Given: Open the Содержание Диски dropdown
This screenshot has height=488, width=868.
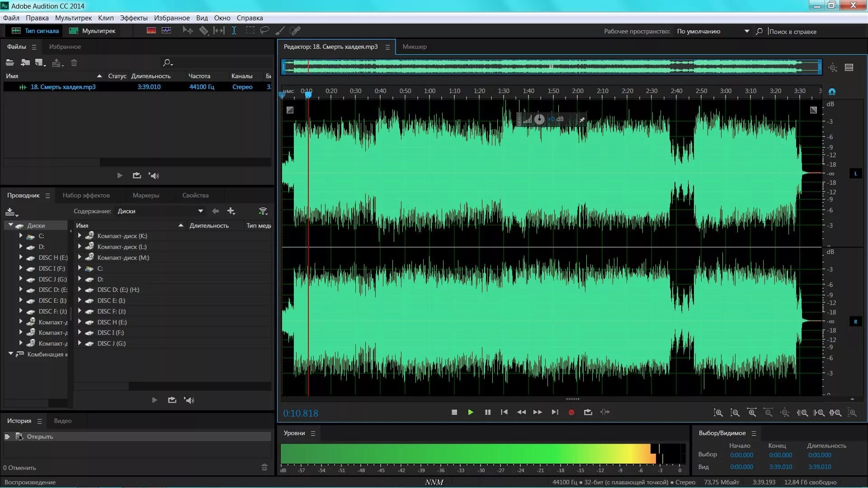Looking at the screenshot, I should pos(200,211).
